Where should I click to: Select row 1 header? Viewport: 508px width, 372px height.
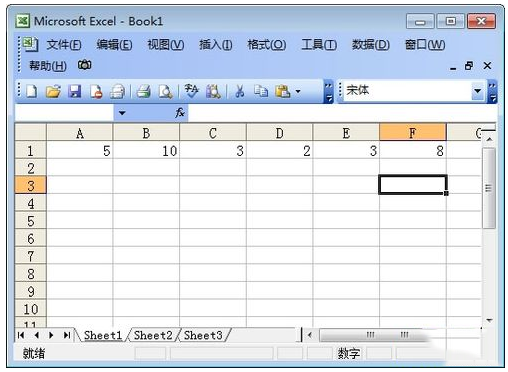tap(31, 151)
